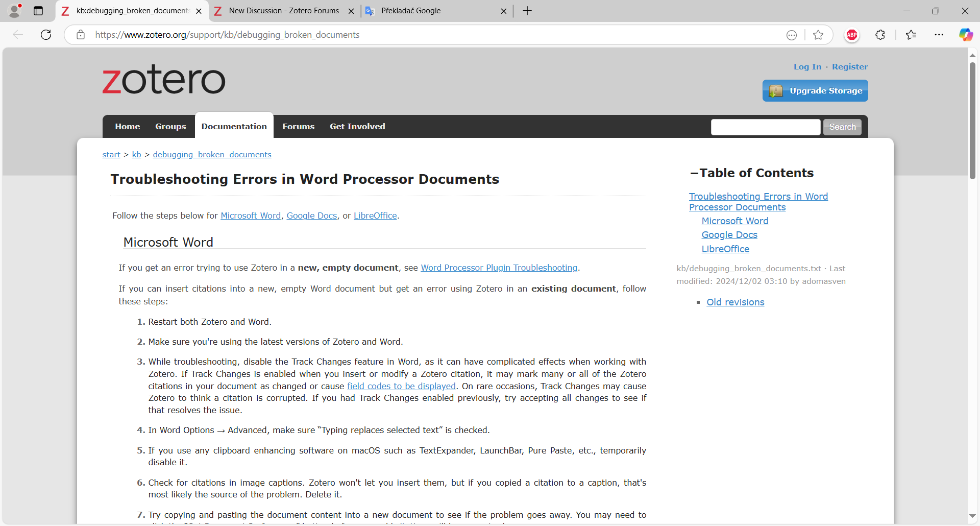The height and width of the screenshot is (526, 980).
Task: Open the tab actions menu icon
Action: [38, 11]
